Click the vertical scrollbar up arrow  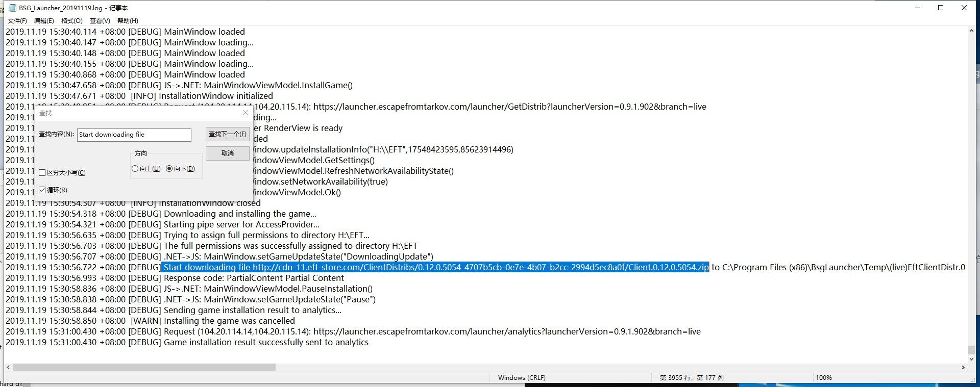[x=971, y=31]
